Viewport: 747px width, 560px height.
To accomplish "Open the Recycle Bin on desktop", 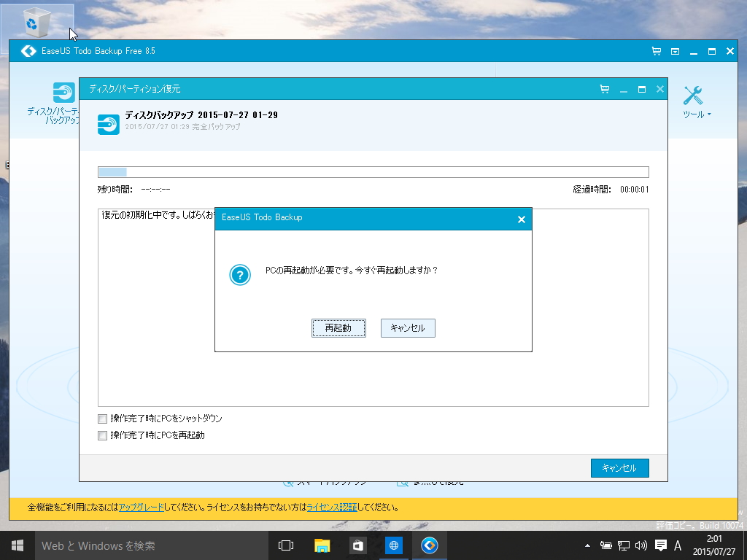I will pos(36,23).
